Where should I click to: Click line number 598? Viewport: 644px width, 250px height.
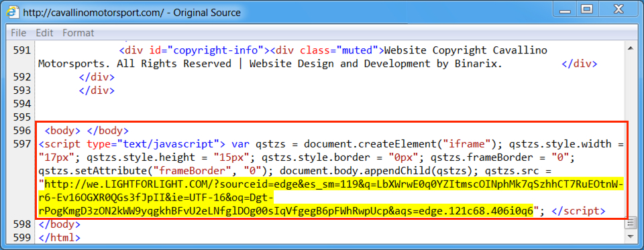pos(22,225)
